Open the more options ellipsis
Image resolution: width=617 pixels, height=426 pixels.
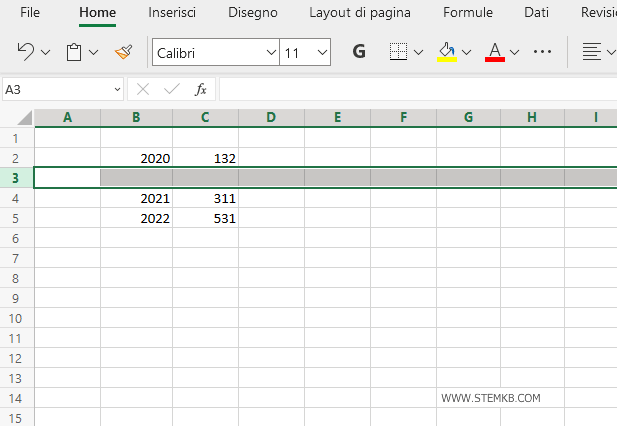(543, 52)
